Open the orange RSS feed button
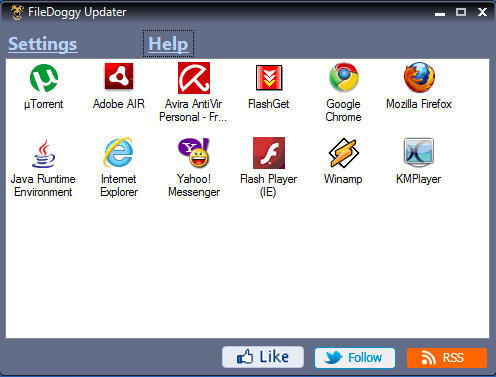The image size is (496, 377). (447, 358)
